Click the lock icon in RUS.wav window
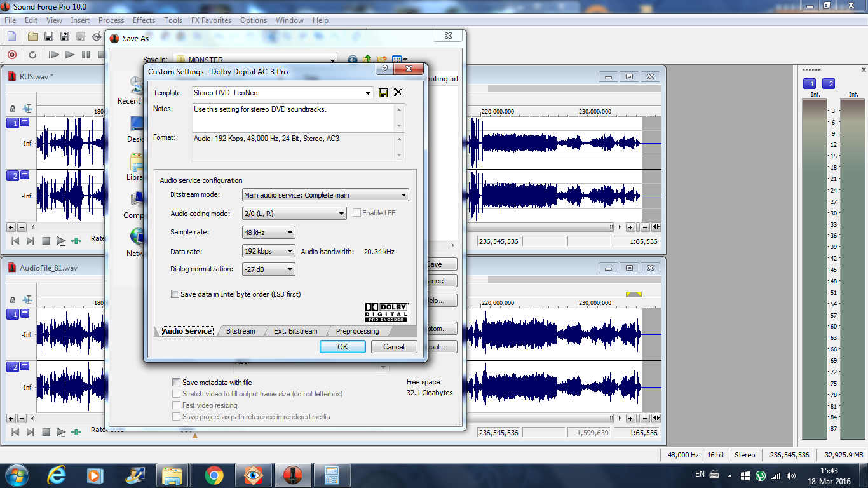 tap(13, 109)
